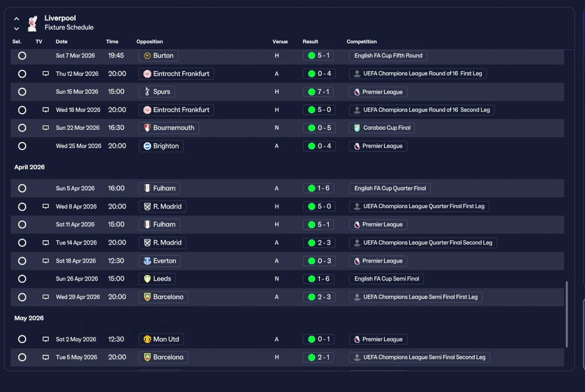Screen dimensions: 585x392
Task: Select radio for Eintracht Frankfurt 12 Mar match
Action: [22, 74]
